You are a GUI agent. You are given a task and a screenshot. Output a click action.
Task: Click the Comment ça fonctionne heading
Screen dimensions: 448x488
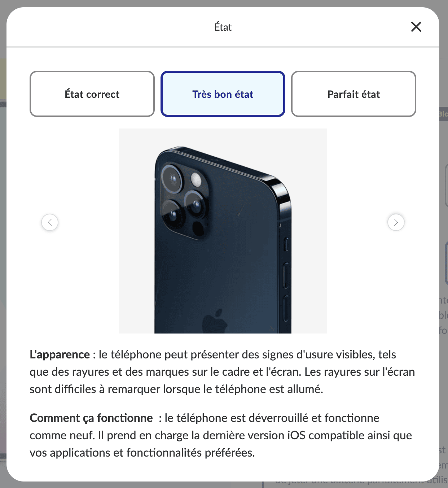coord(91,418)
